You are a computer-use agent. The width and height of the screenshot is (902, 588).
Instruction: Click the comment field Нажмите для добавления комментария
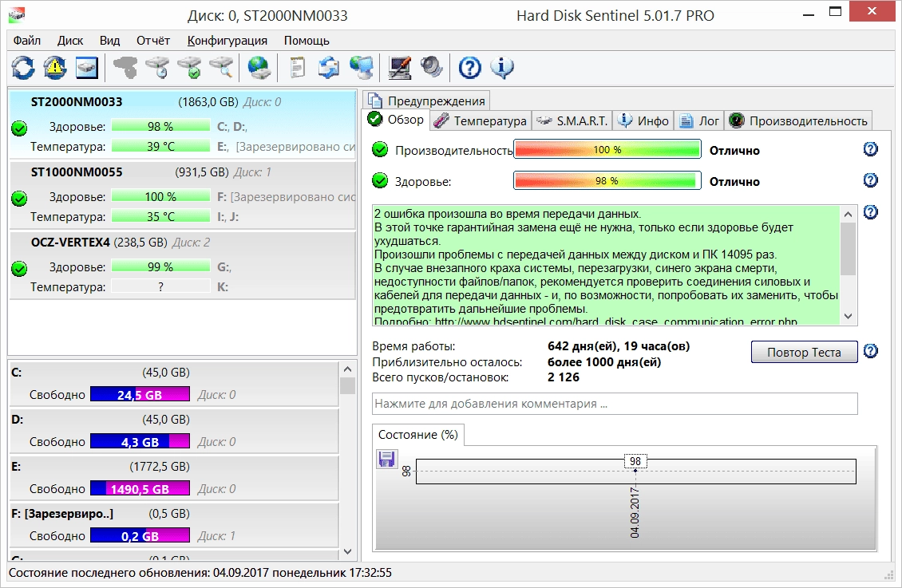[x=615, y=404]
